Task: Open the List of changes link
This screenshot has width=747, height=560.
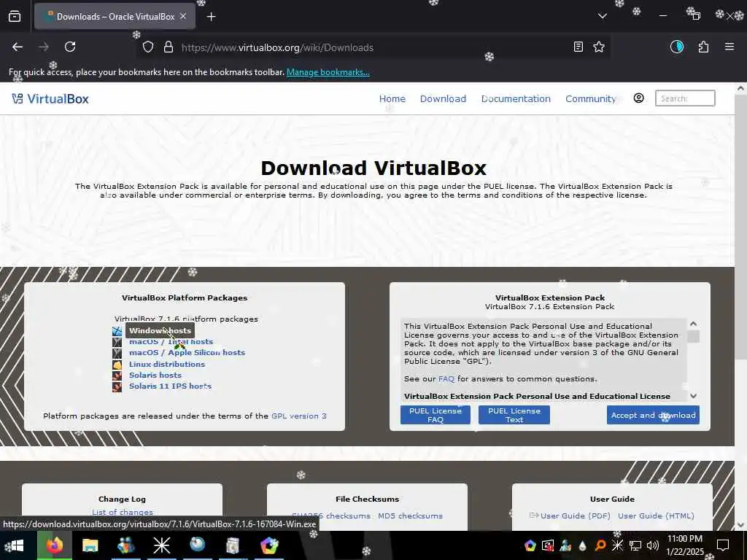Action: coord(123,512)
